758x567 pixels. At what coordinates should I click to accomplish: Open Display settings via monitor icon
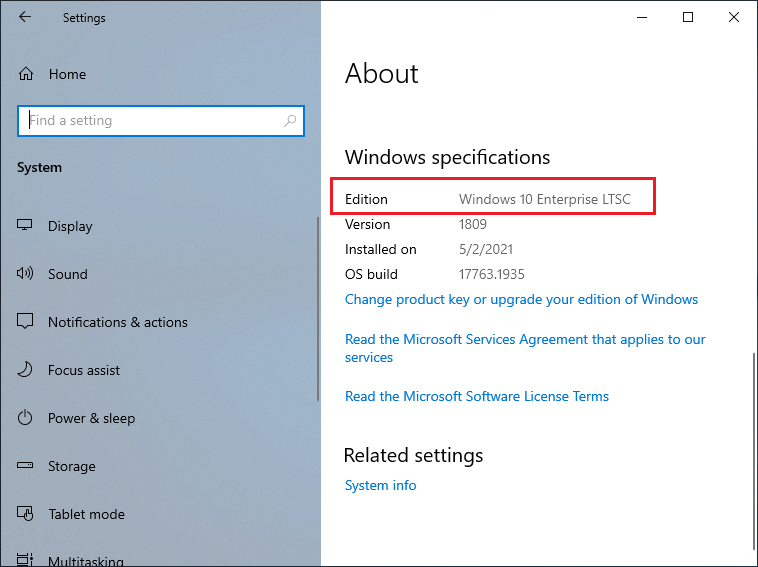[x=26, y=226]
